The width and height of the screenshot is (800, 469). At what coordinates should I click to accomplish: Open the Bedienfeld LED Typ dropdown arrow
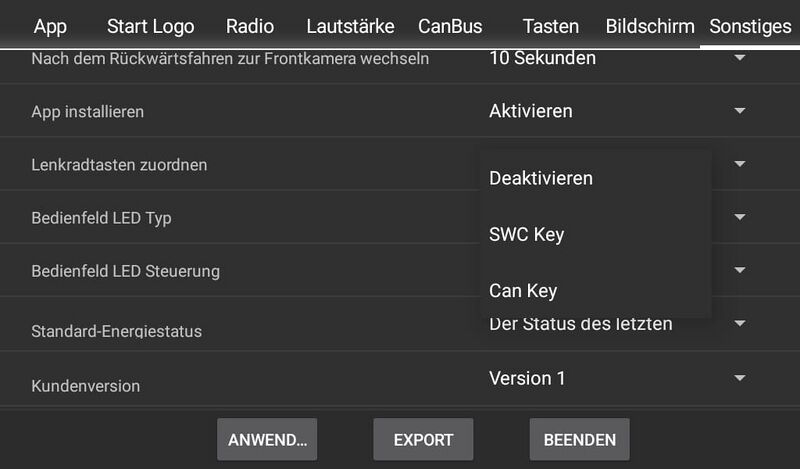tap(740, 217)
